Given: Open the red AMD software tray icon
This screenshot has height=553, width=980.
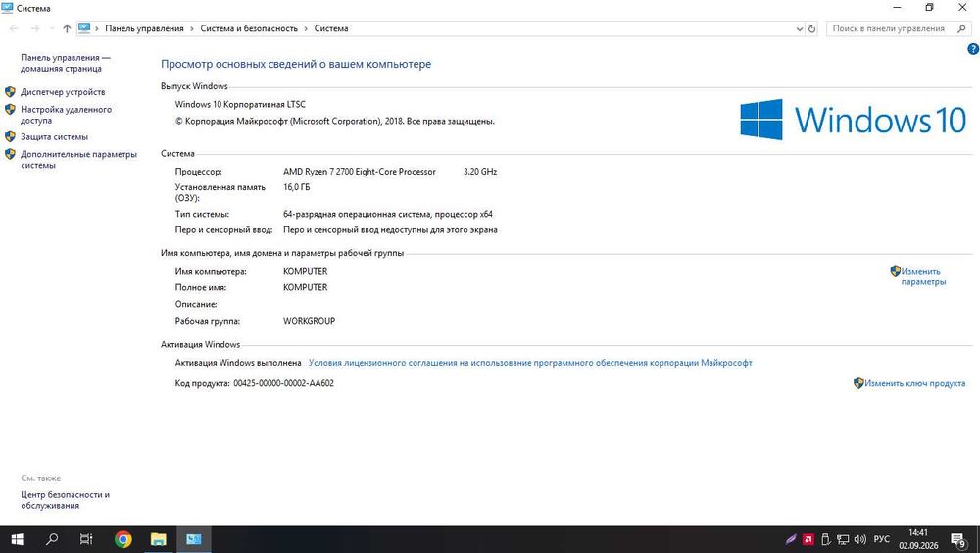Looking at the screenshot, I should coord(808,539).
